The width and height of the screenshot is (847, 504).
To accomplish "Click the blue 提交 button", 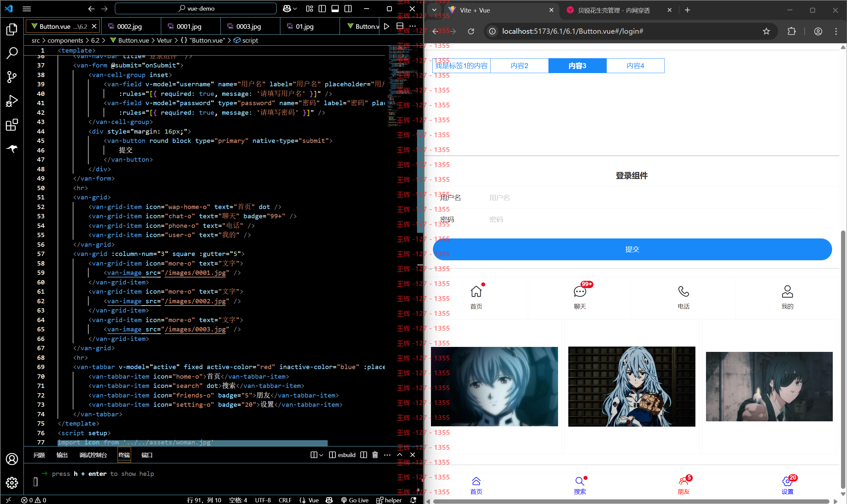I will tap(632, 249).
